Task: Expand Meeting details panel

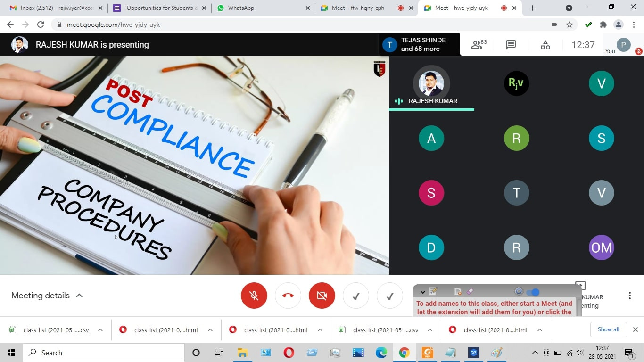Action: (x=47, y=296)
